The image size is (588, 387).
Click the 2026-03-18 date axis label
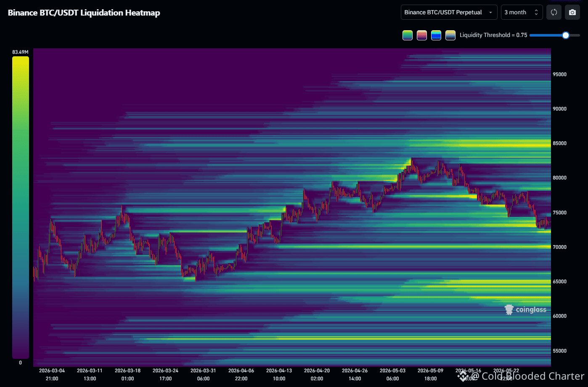pos(127,371)
